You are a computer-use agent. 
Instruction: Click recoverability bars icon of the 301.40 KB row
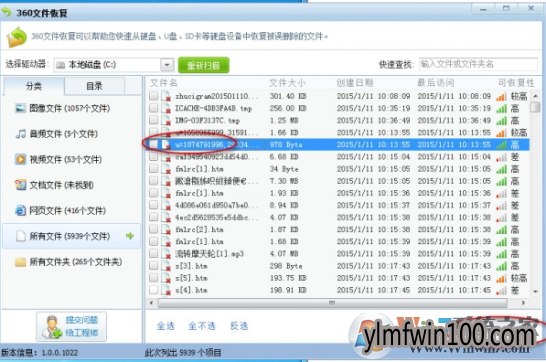501,97
